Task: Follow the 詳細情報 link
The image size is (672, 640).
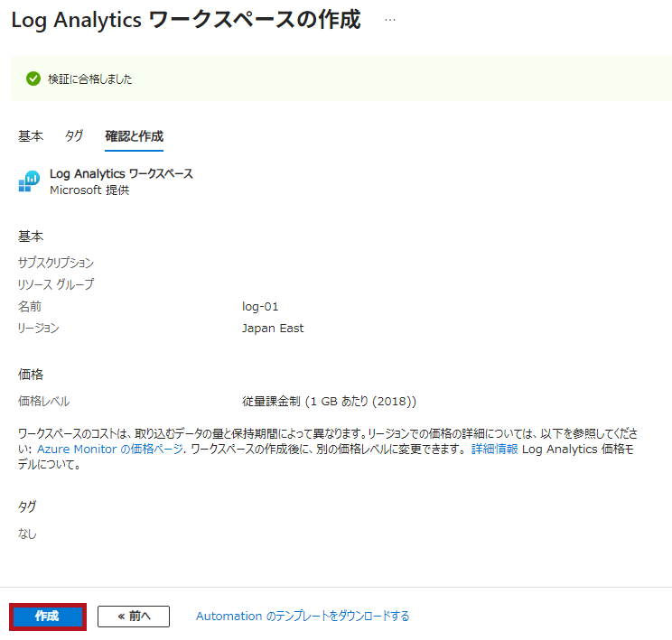Action: 494,450
